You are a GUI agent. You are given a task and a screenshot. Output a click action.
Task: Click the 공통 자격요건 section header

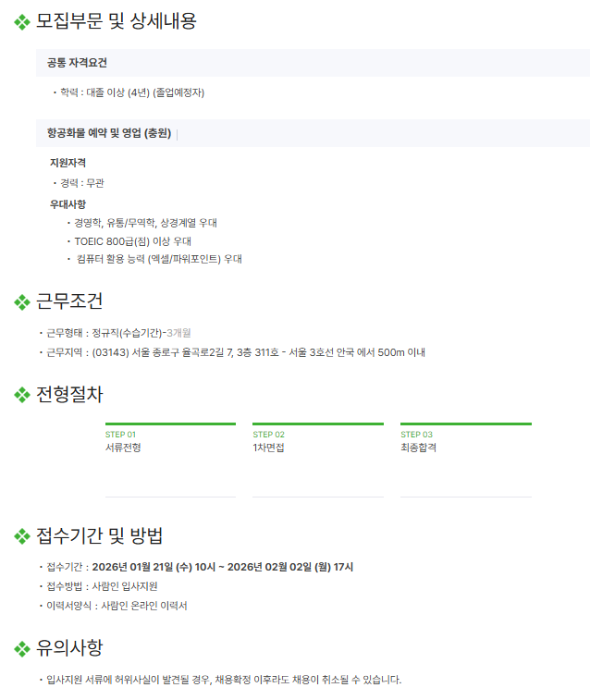click(78, 63)
